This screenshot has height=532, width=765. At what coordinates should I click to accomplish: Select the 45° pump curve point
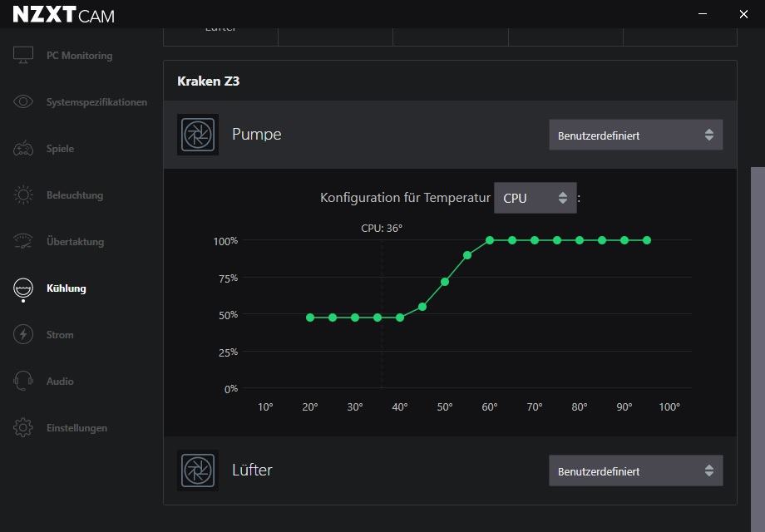click(422, 307)
